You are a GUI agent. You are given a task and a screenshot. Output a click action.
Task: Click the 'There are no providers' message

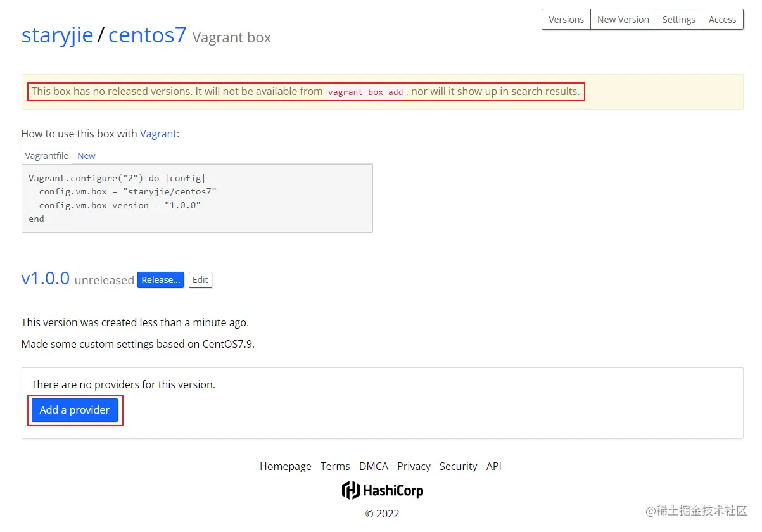124,384
